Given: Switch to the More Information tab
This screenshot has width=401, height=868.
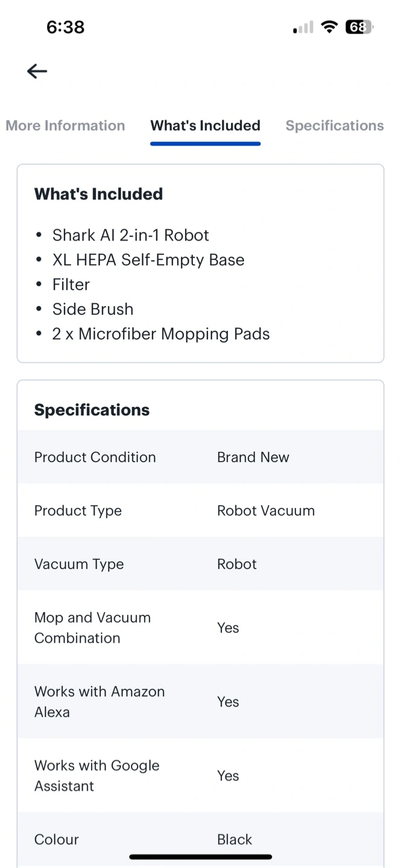Looking at the screenshot, I should click(x=65, y=125).
